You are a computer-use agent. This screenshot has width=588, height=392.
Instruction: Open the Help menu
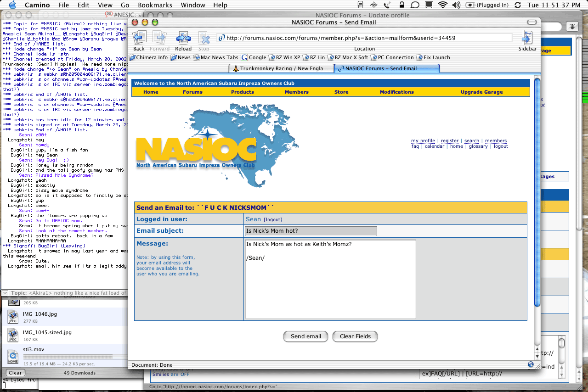(220, 5)
